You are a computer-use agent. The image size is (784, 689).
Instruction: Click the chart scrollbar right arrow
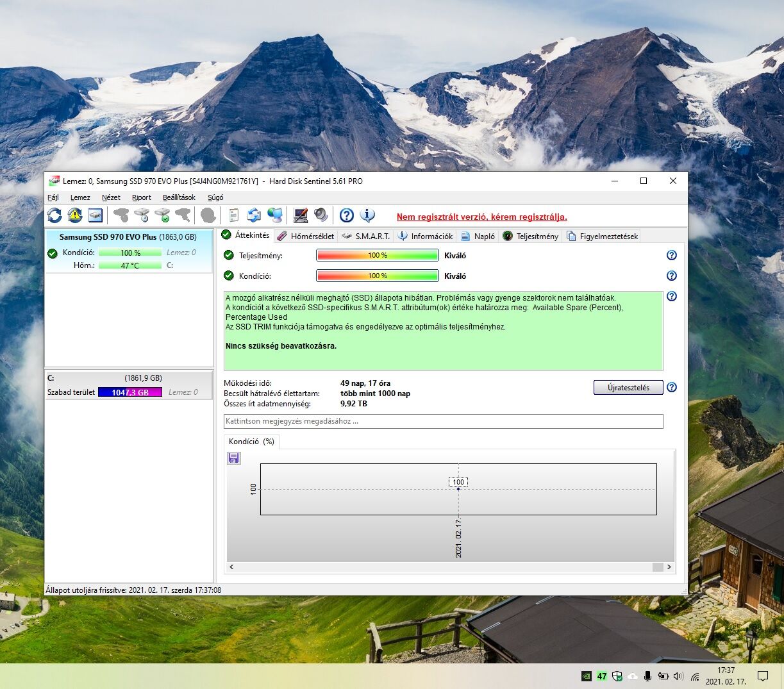click(669, 567)
